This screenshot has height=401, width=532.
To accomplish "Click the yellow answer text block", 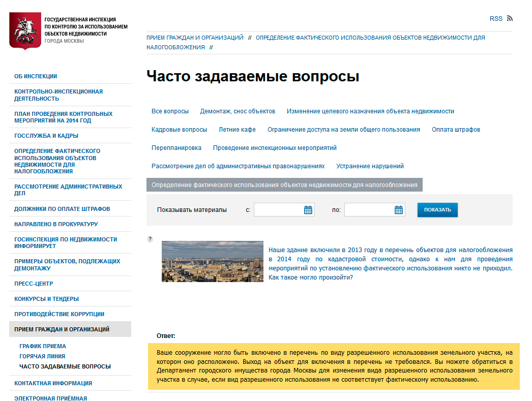I will [334, 366].
